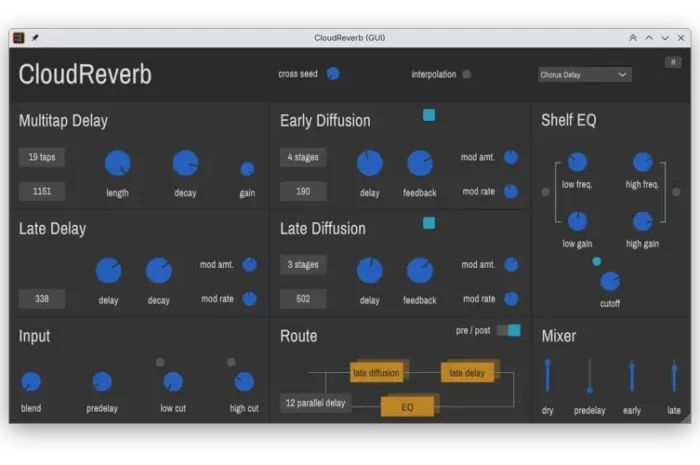Toggle Early Diffusion enable square
This screenshot has height=465, width=700.
pyautogui.click(x=429, y=115)
